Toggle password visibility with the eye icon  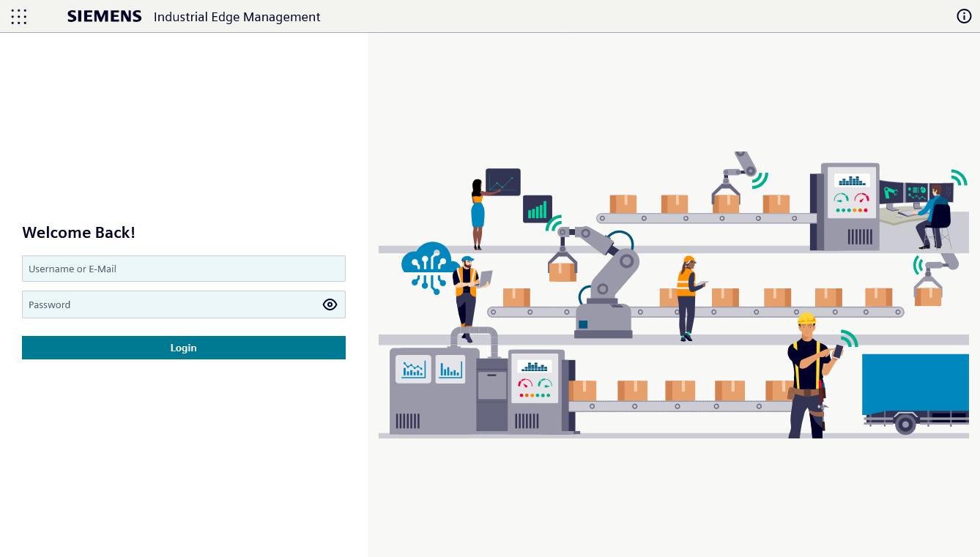pyautogui.click(x=330, y=304)
